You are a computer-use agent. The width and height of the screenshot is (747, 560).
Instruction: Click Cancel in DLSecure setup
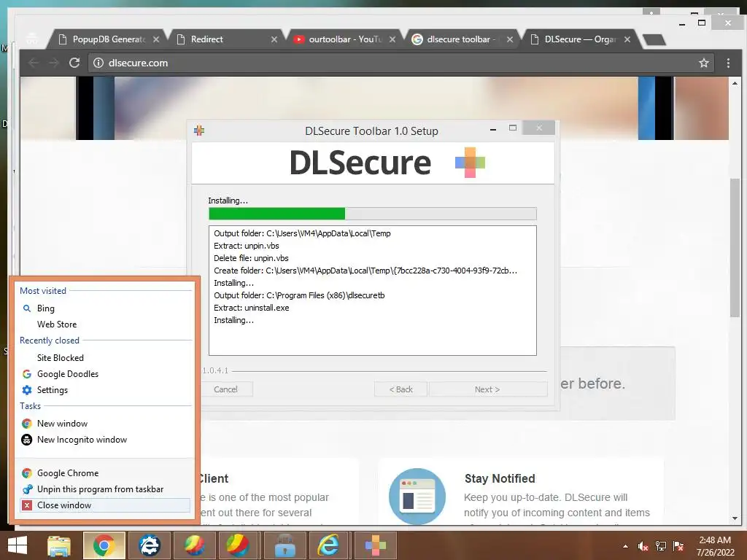coord(225,389)
